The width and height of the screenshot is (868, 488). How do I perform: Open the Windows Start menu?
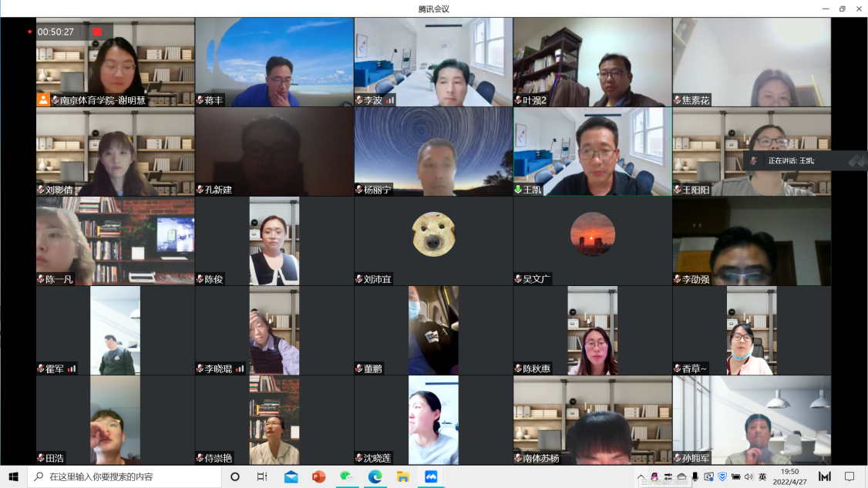pyautogui.click(x=13, y=476)
